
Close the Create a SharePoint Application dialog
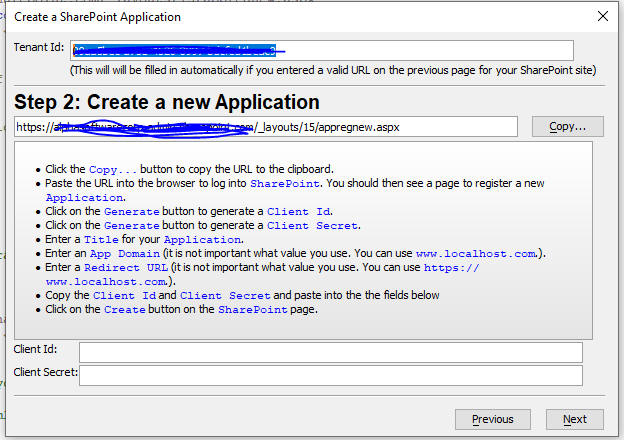[603, 16]
